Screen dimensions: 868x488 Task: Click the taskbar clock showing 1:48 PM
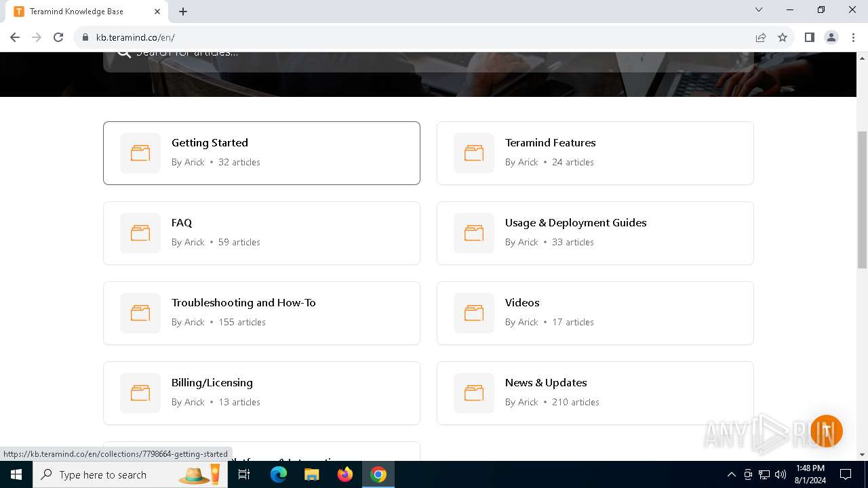click(810, 474)
